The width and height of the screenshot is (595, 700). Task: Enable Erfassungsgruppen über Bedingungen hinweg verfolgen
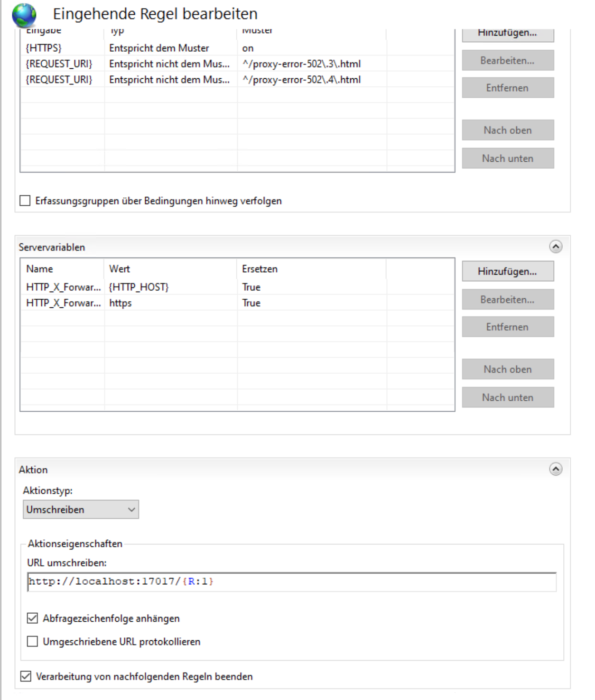click(x=25, y=201)
